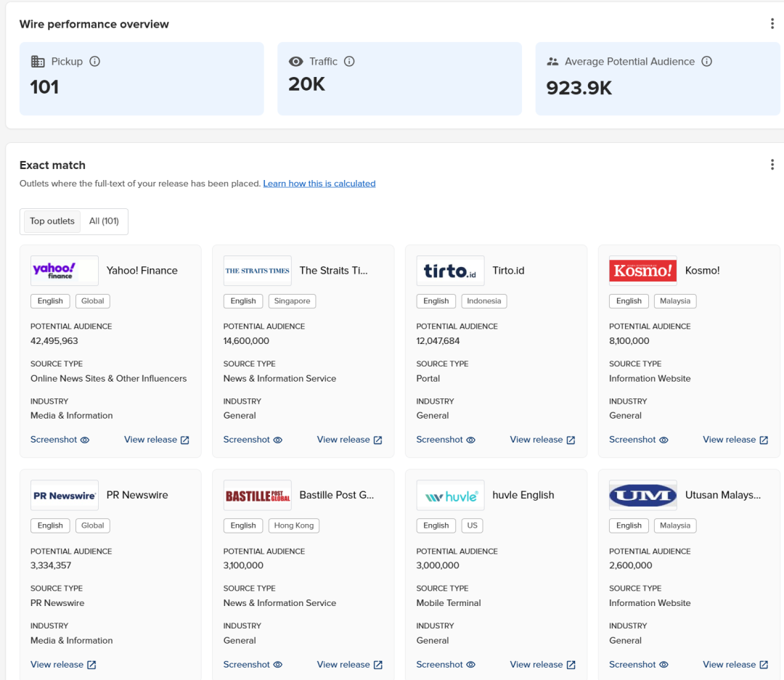View release on Utusan Malaysia
Viewport: 784px width, 680px height.
pyautogui.click(x=735, y=665)
